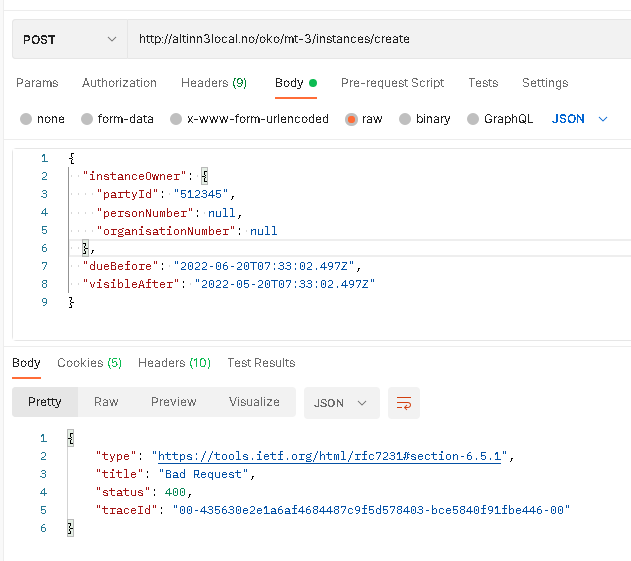Open the response Body tab
The image size is (631, 561).
click(26, 363)
